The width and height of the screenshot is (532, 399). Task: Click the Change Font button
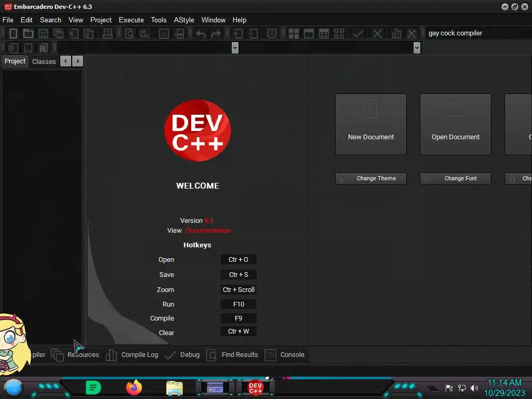coord(456,179)
